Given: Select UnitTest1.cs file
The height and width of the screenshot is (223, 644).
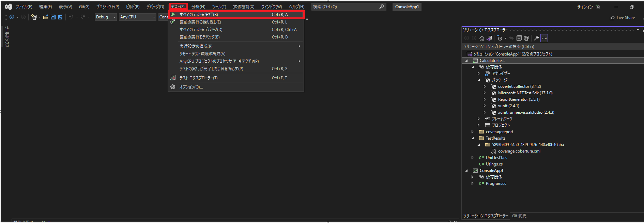Looking at the screenshot, I should (496, 158).
